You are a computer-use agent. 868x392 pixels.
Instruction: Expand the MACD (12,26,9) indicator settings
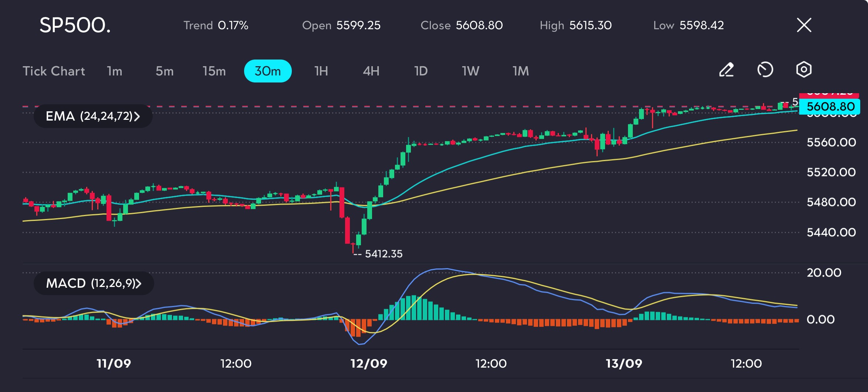click(94, 283)
